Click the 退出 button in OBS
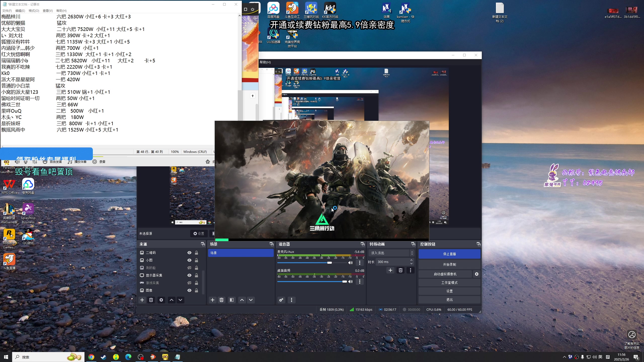 click(x=449, y=300)
